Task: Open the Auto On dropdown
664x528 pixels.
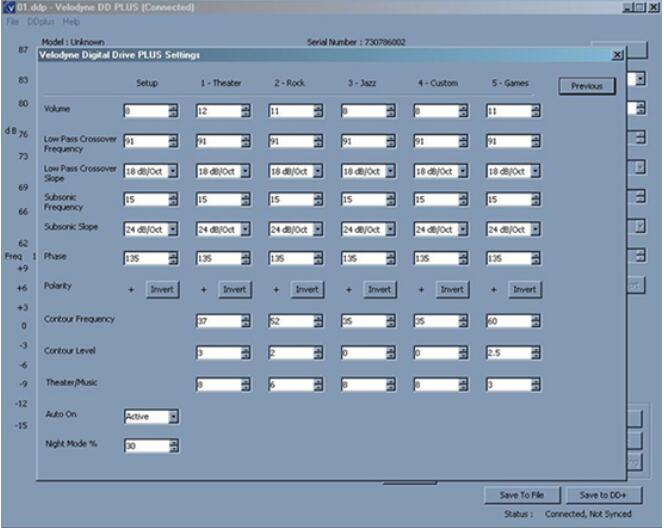Action: tap(173, 417)
